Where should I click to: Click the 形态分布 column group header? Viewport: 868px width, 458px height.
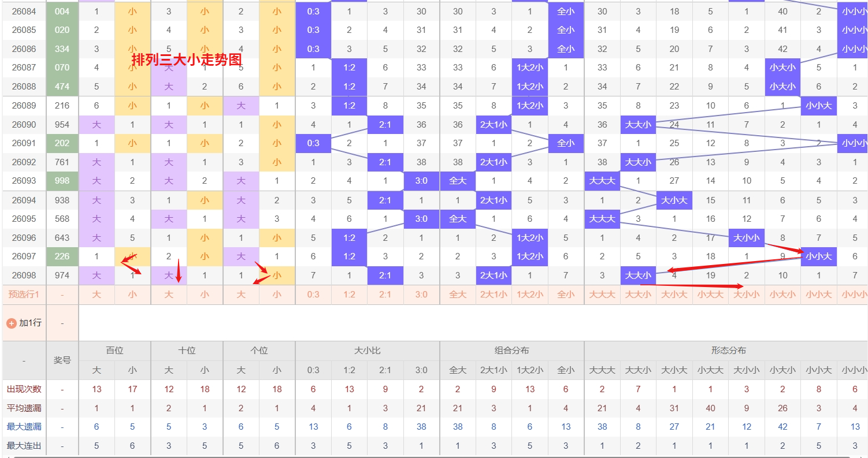(x=728, y=351)
